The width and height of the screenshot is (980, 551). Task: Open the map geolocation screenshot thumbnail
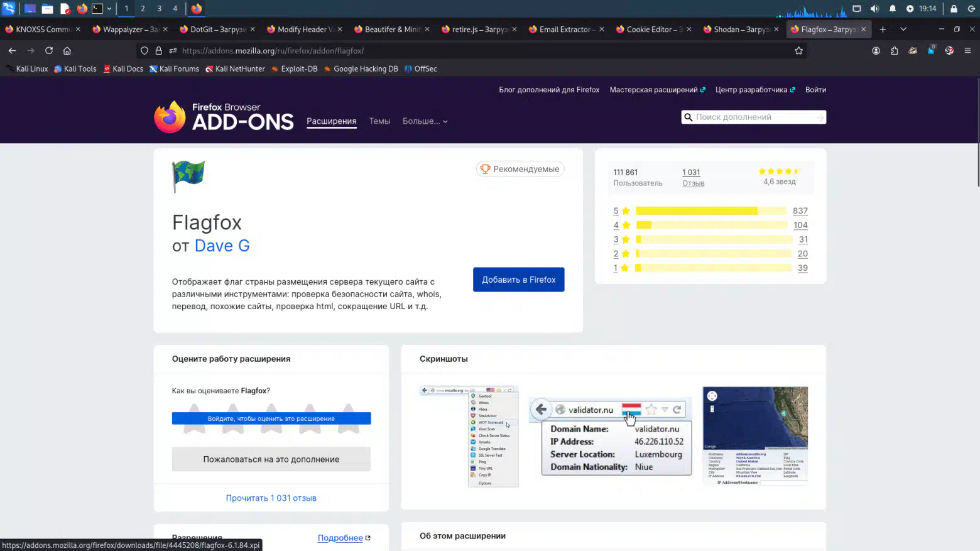(755, 437)
